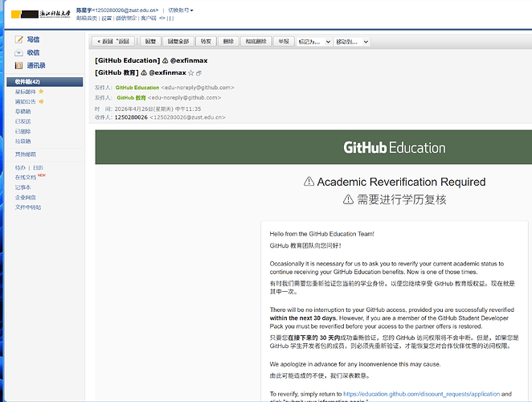Click the 回复 reply button
Screen dimensions: 532x402
click(x=150, y=42)
